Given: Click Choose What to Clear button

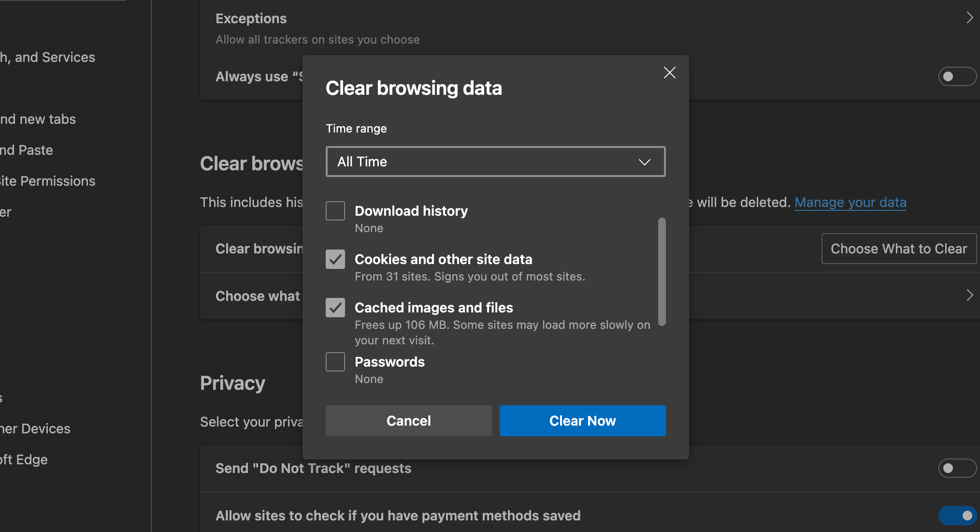Looking at the screenshot, I should [x=899, y=248].
